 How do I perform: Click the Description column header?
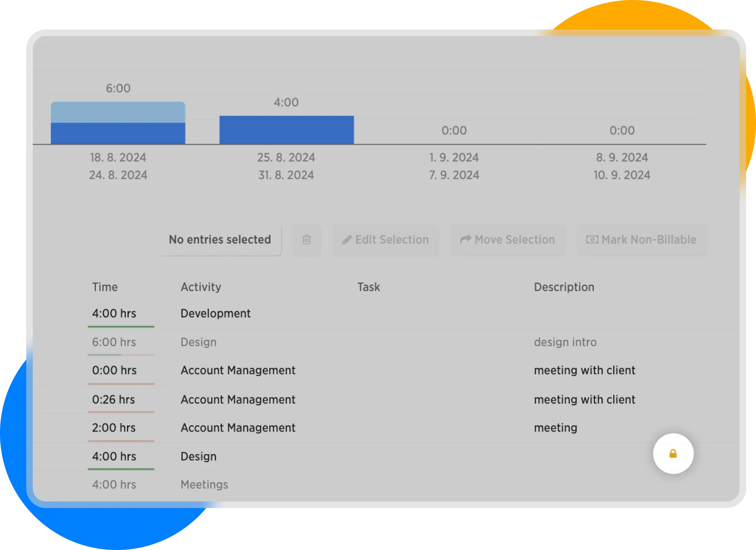(564, 287)
